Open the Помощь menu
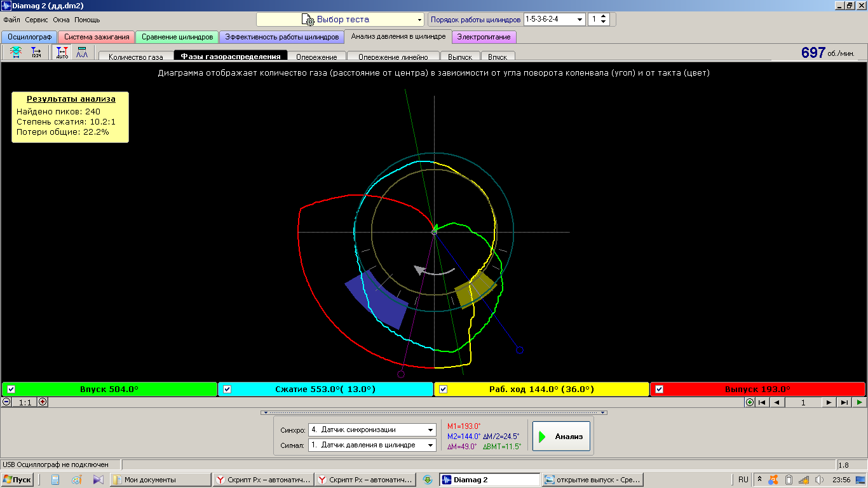Viewport: 868px width, 488px height. click(87, 20)
